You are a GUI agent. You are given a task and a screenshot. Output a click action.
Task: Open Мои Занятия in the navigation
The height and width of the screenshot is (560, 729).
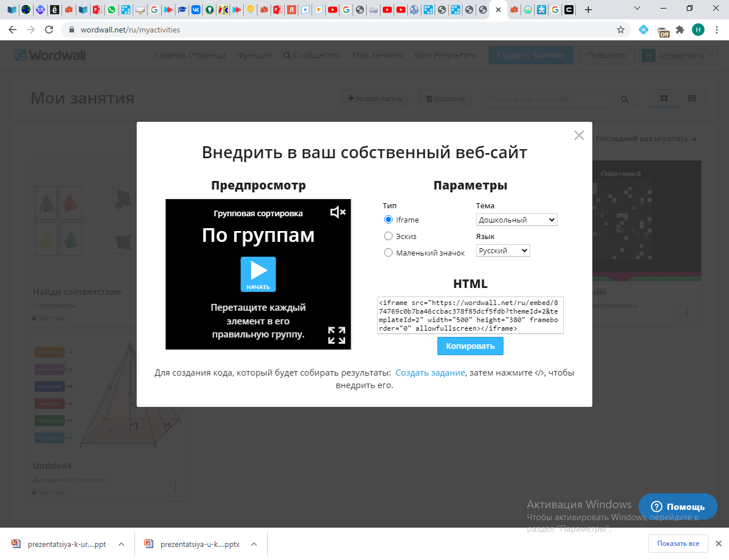378,55
